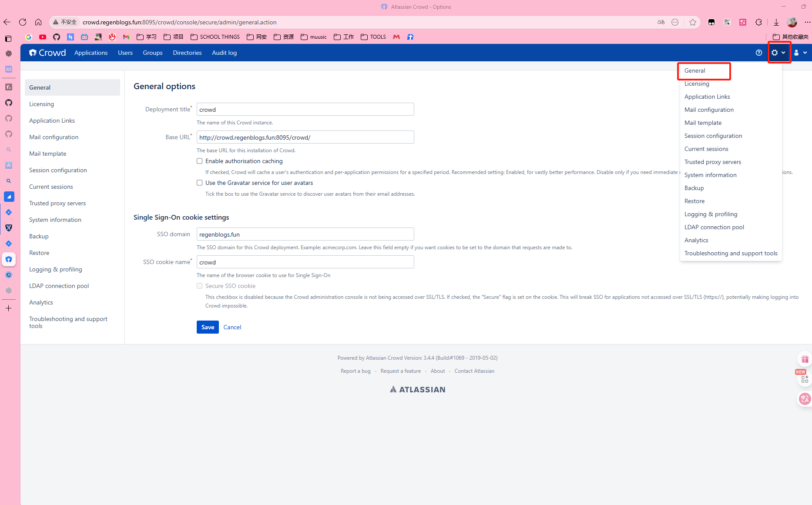This screenshot has width=812, height=505.
Task: Open the extensions puzzle-piece icon
Action: pos(758,22)
